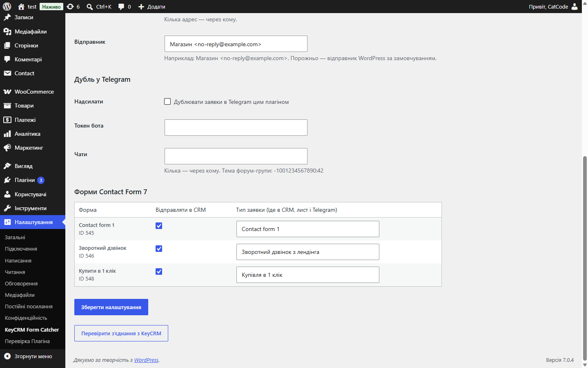This screenshot has height=368, width=588.
Task: Focus the Чати input field
Action: [236, 156]
